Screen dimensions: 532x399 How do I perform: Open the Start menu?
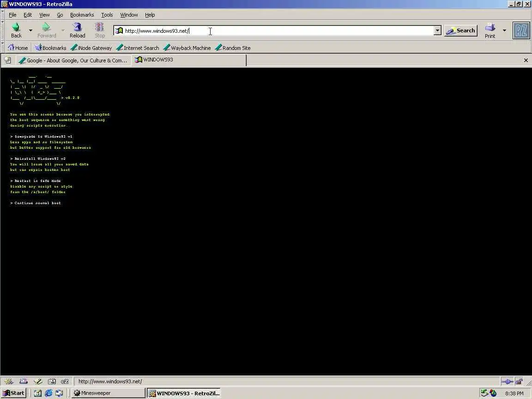point(13,393)
